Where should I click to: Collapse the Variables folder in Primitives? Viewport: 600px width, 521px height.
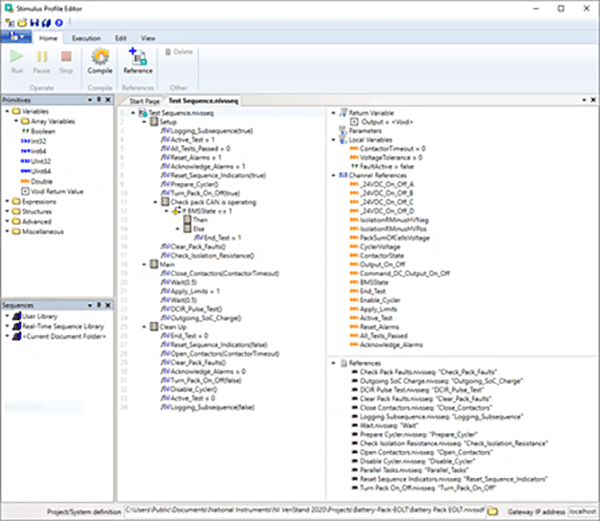7,111
